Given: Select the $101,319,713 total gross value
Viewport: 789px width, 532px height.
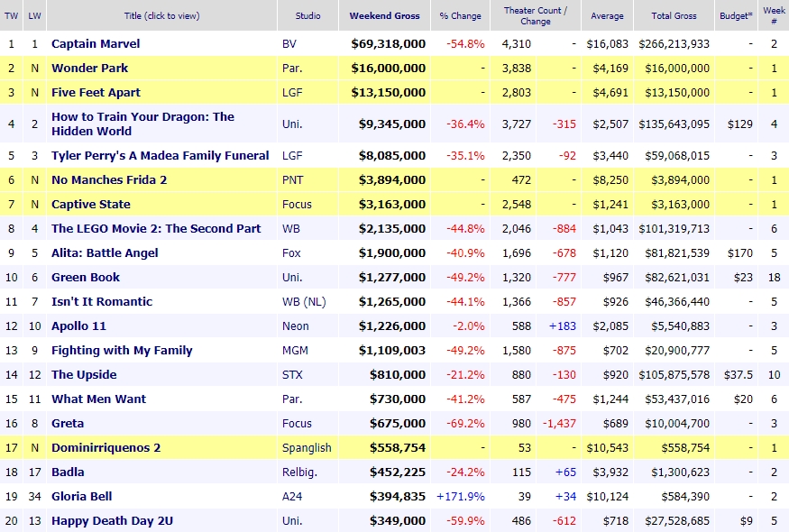Looking at the screenshot, I should click(674, 228).
